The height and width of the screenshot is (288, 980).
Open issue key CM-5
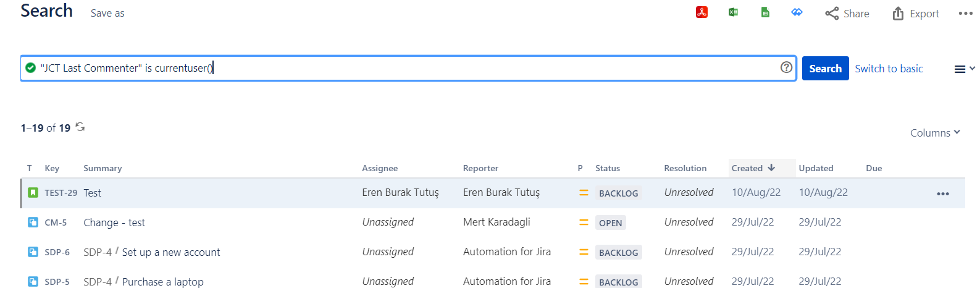click(x=56, y=222)
